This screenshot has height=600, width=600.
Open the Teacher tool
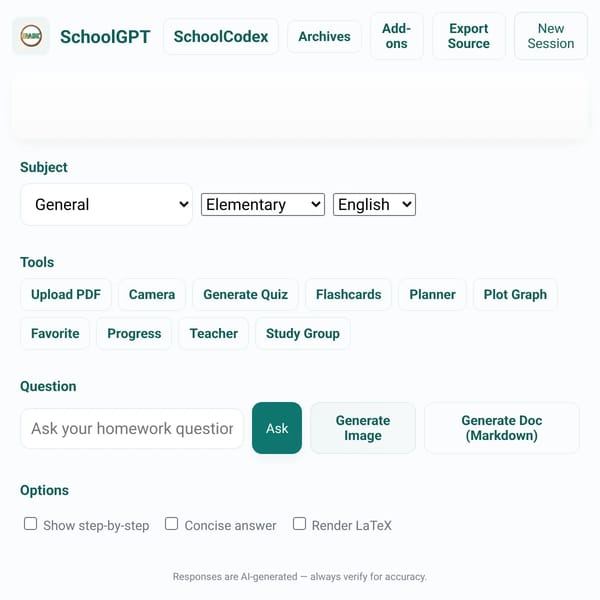[214, 333]
